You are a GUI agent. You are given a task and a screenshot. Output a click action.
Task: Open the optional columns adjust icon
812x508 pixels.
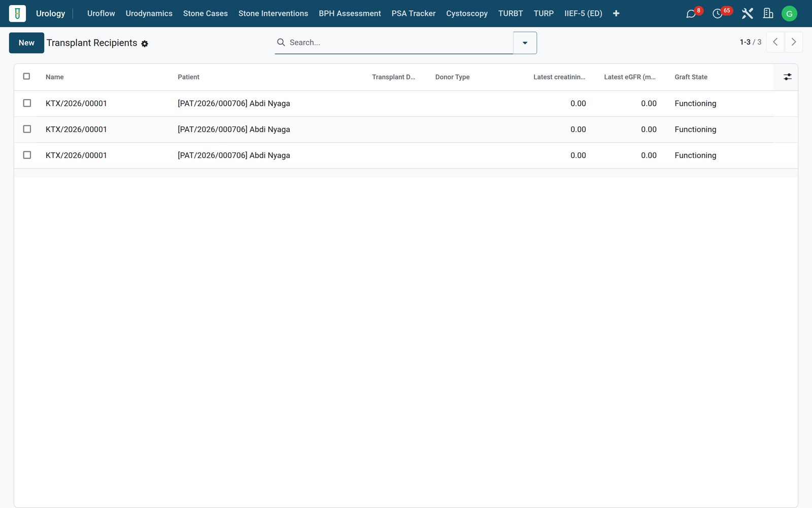[x=787, y=77]
